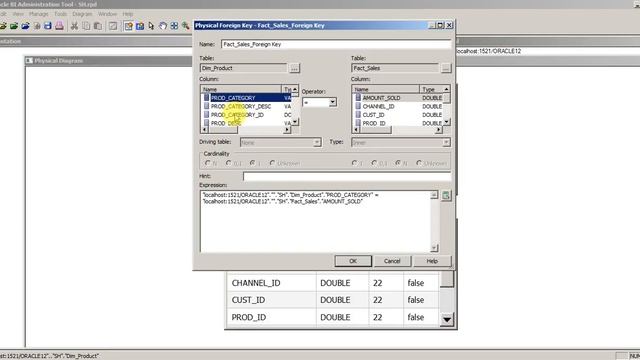This screenshot has width=640, height=360.
Task: Select right cardinality 1 radio button
Action: [x=354, y=163]
